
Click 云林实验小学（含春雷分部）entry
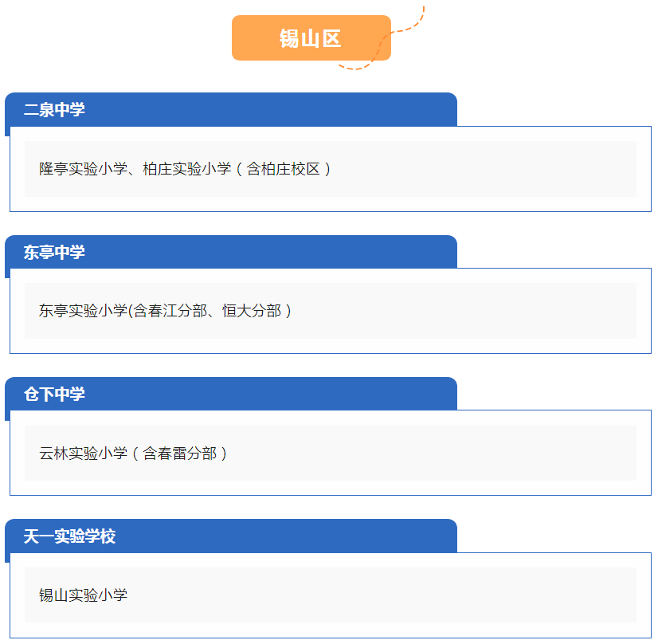pos(134,454)
